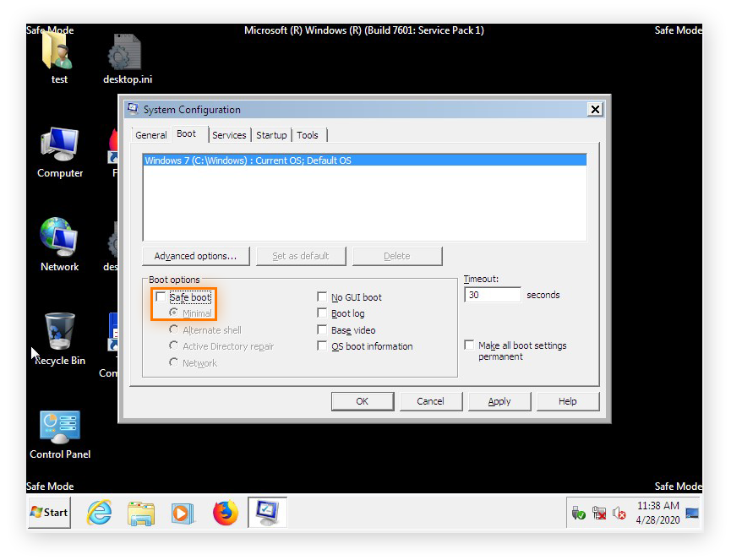The width and height of the screenshot is (731, 560).
Task: Launch Internet Explorer from the taskbar
Action: point(99,513)
